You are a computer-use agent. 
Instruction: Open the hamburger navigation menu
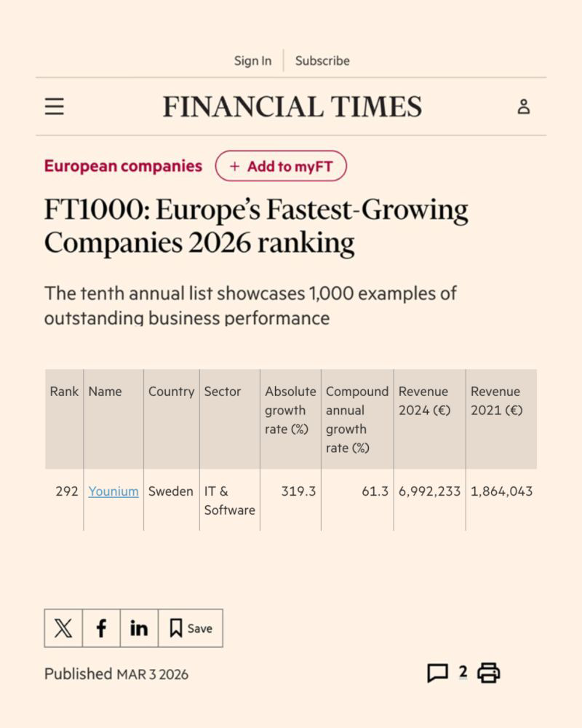pyautogui.click(x=55, y=107)
